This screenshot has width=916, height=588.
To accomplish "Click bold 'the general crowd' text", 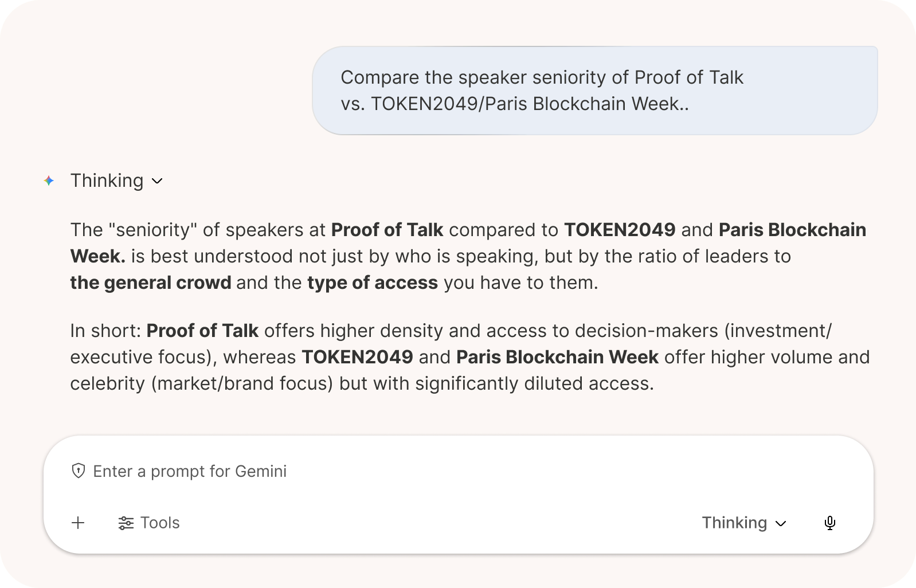I will click(x=150, y=283).
